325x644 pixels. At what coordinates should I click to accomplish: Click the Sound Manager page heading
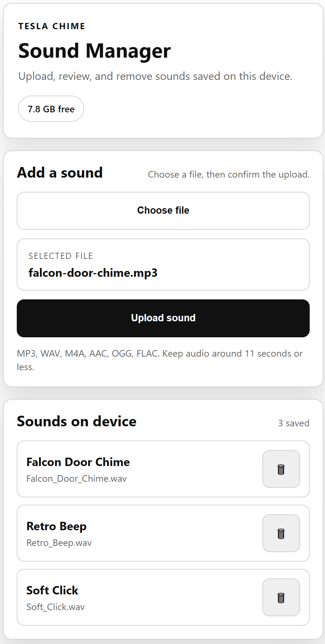click(x=94, y=51)
